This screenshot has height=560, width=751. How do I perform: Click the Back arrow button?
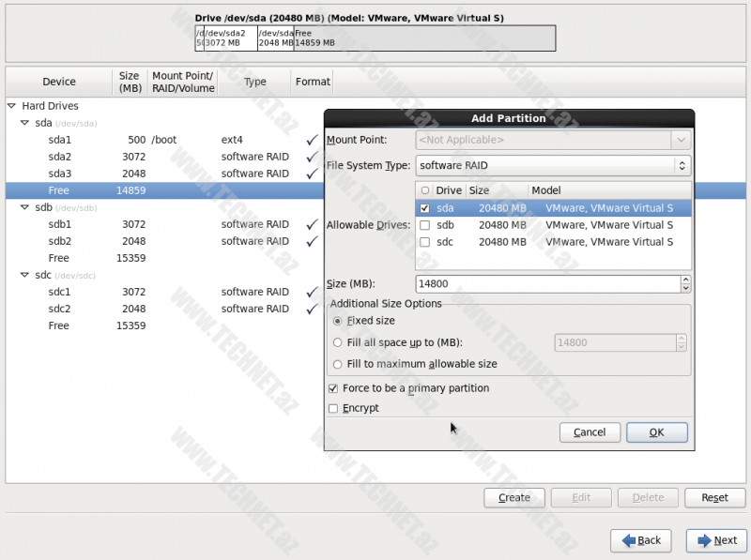pos(640,540)
